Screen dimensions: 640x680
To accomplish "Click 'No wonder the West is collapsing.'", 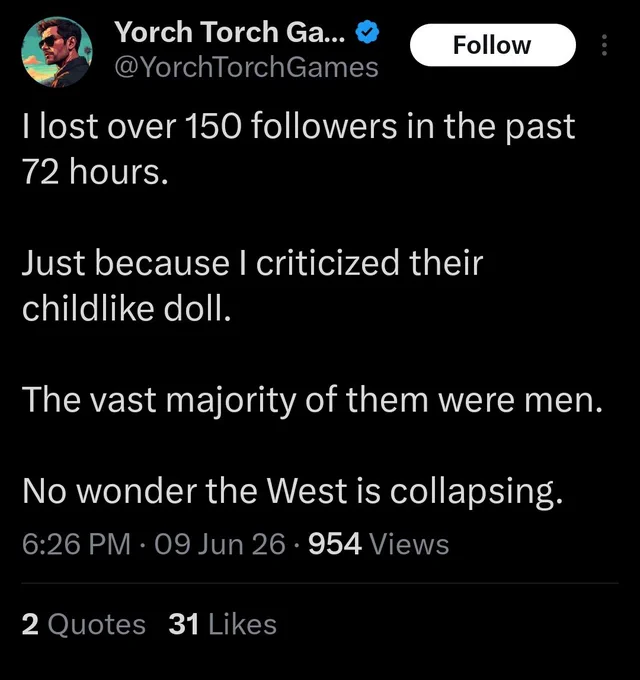I will pyautogui.click(x=292, y=491).
